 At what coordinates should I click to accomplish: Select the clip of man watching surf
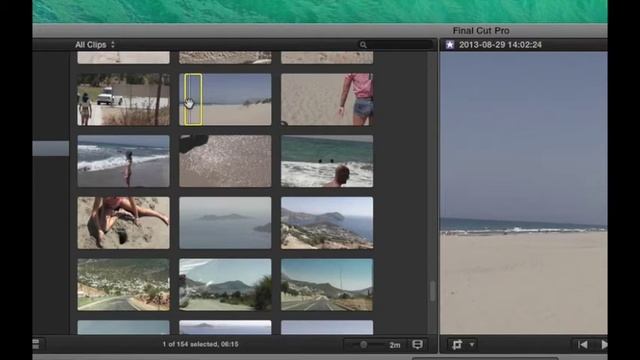[x=327, y=161]
